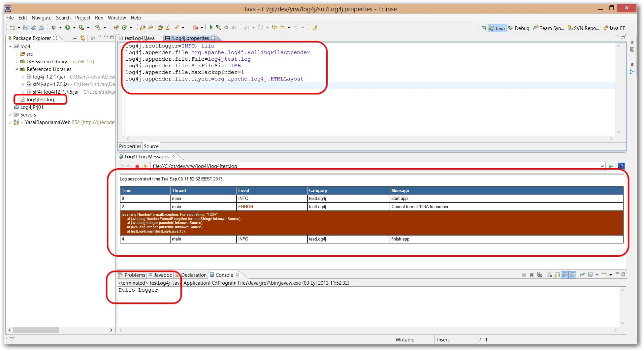Open the Window menu

pos(117,18)
